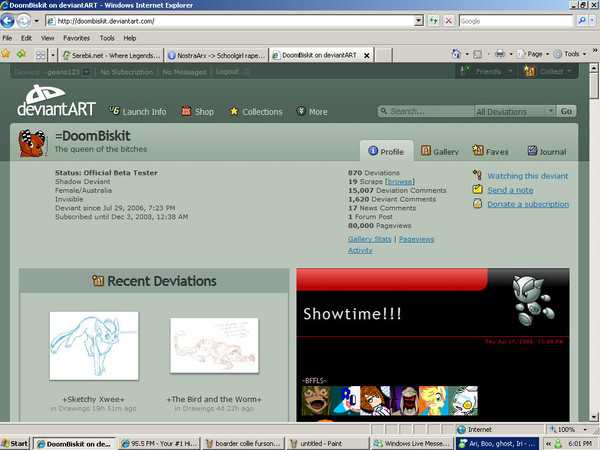Open The Bird and the Worm thumbnail

[214, 346]
